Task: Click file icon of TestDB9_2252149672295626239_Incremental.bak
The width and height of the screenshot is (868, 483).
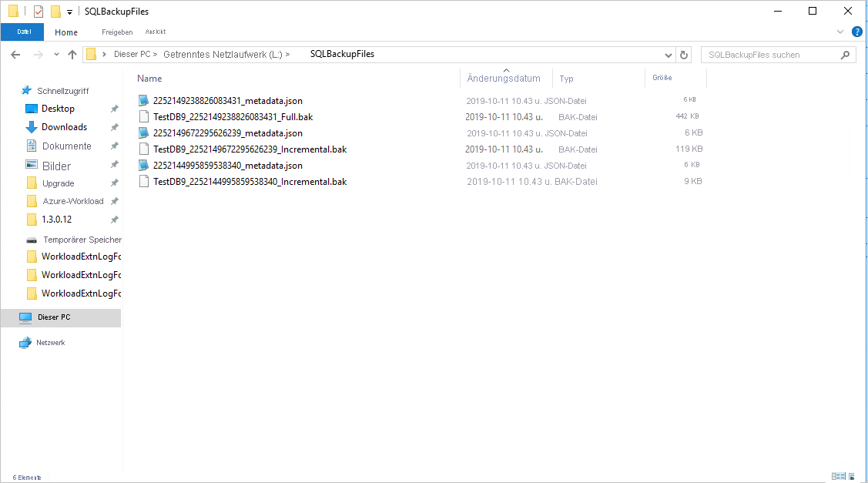Action: 143,149
